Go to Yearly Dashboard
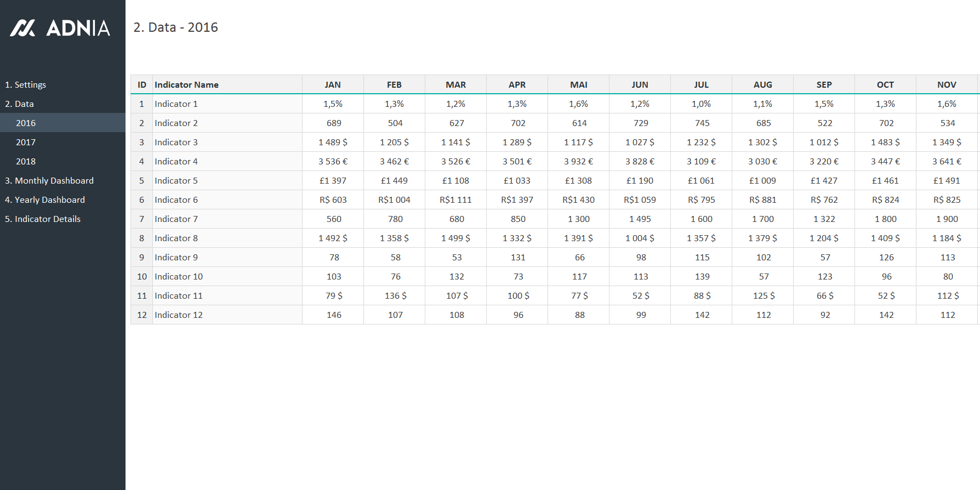Image resolution: width=980 pixels, height=490 pixels. [45, 200]
